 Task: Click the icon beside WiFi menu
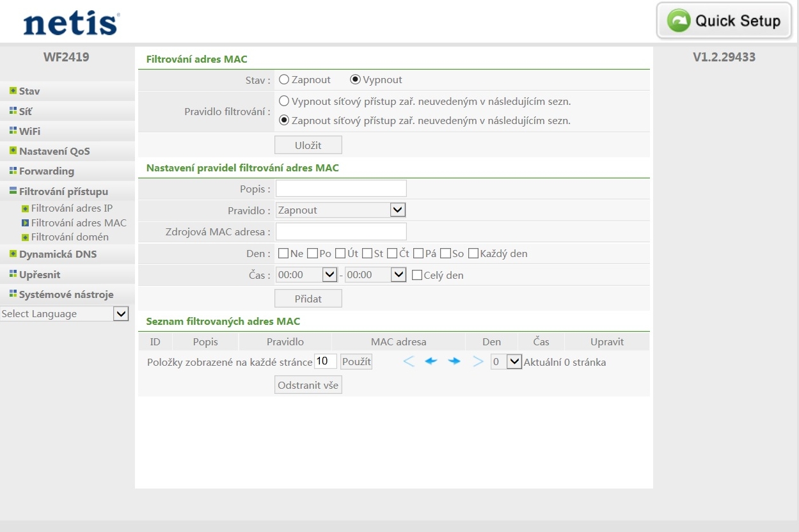coord(13,131)
